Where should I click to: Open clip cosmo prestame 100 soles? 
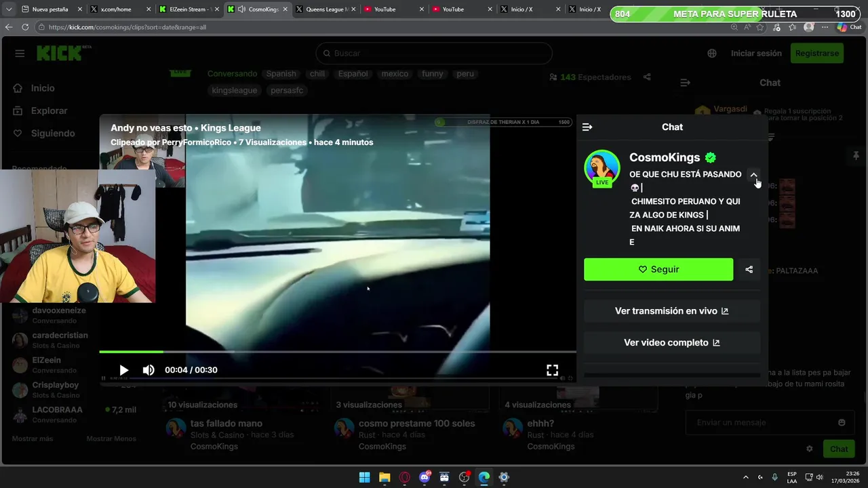click(416, 424)
